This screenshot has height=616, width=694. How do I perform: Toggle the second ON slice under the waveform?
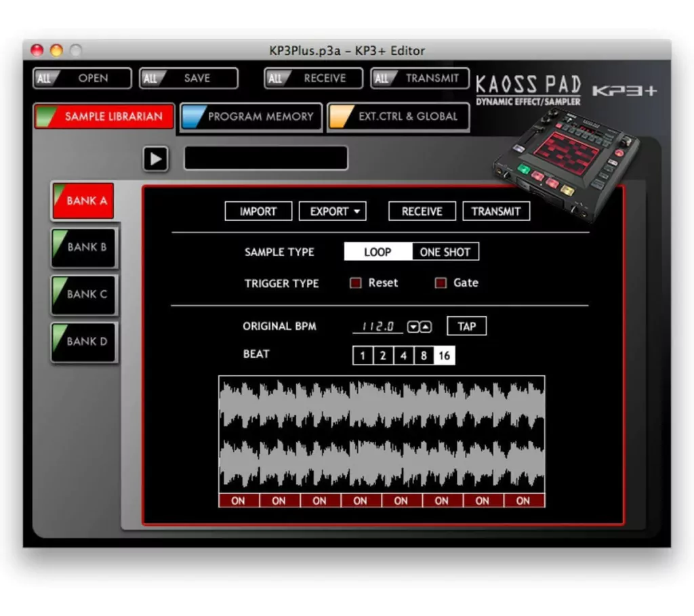[279, 501]
